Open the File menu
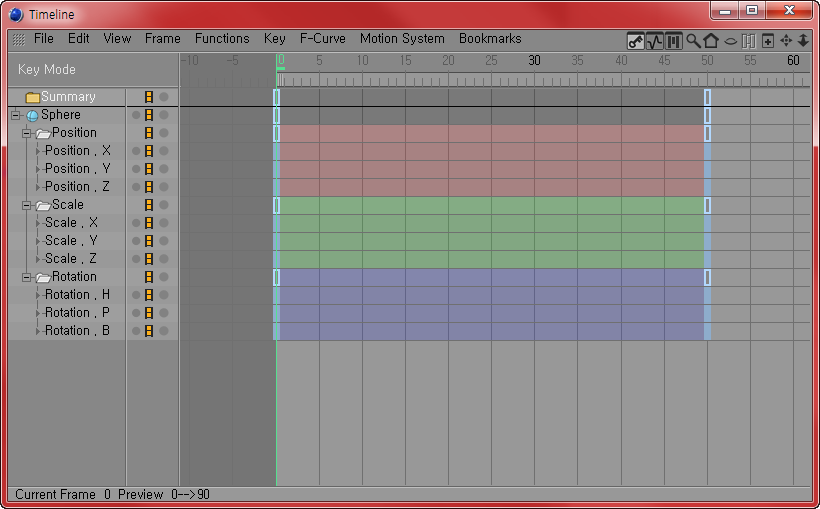Image resolution: width=820 pixels, height=509 pixels. click(x=43, y=39)
